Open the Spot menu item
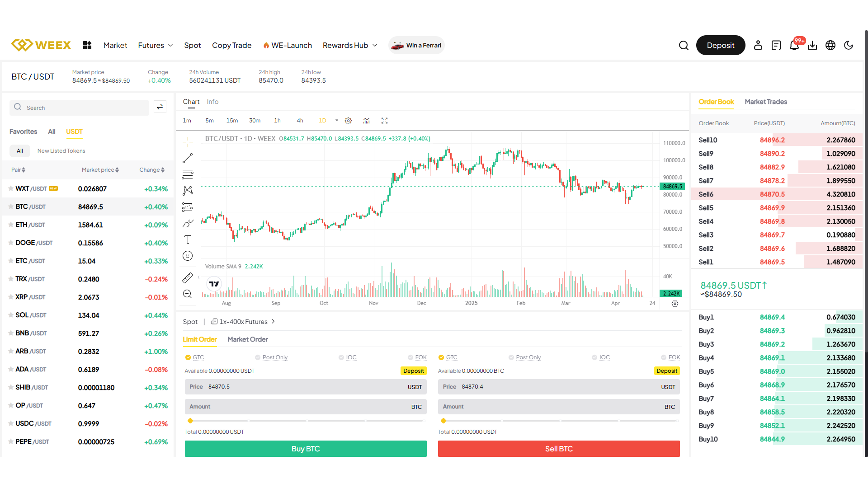Image resolution: width=868 pixels, height=488 pixels. (x=193, y=45)
